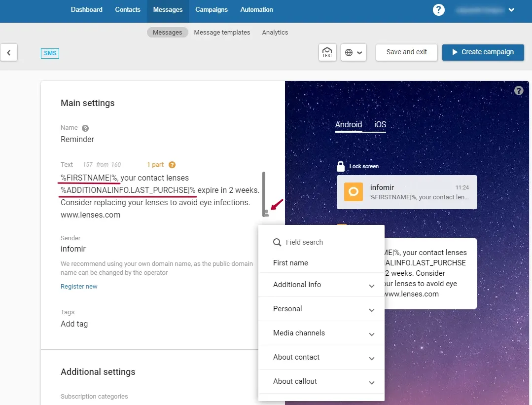Open the Campaigns menu
532x405 pixels.
click(x=212, y=10)
